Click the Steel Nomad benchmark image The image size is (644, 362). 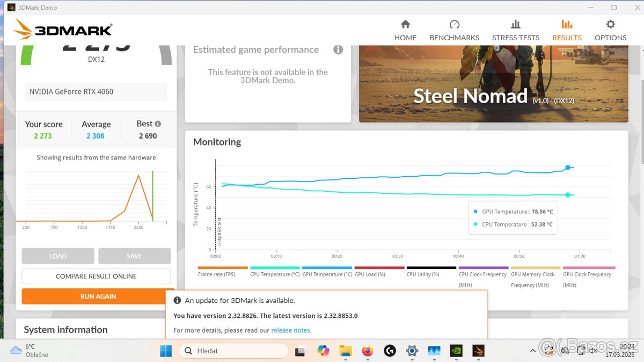493,84
